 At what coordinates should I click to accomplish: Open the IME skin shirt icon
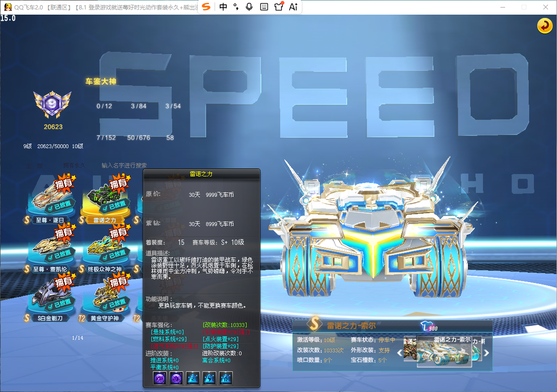point(279,7)
